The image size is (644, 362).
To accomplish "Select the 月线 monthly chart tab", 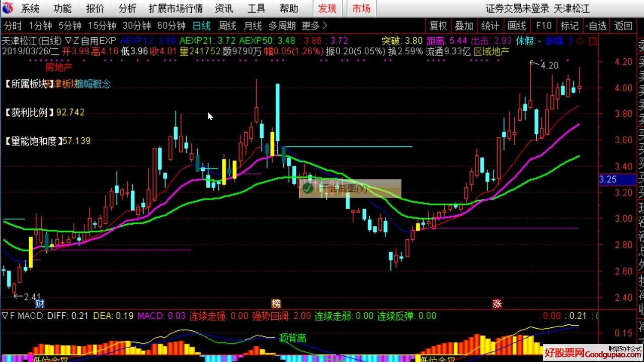I will (253, 26).
